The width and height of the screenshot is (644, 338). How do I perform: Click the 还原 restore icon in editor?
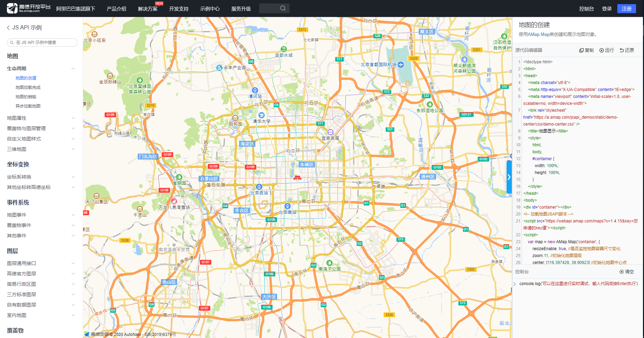(x=622, y=51)
